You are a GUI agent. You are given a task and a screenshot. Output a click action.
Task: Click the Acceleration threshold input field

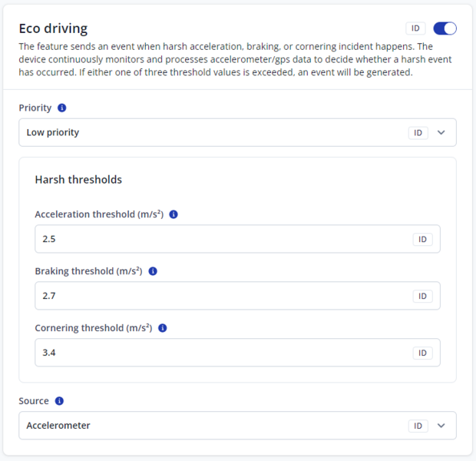coord(223,240)
